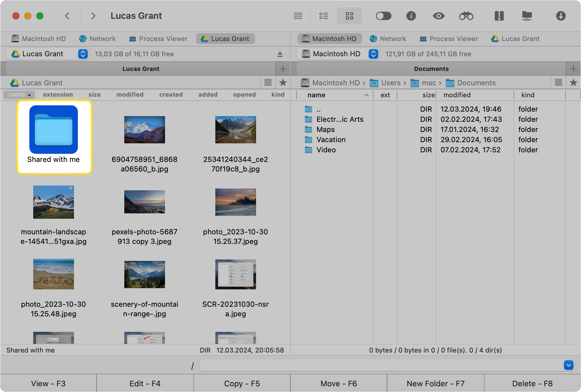Select right pane Network tab
The image size is (581, 392).
pos(388,39)
